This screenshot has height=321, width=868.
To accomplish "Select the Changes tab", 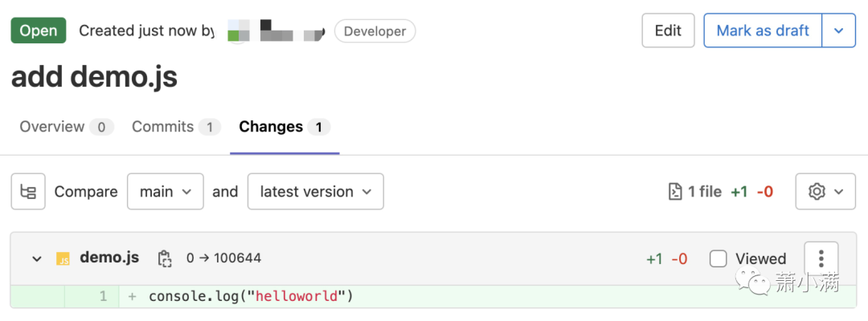I will tap(272, 127).
